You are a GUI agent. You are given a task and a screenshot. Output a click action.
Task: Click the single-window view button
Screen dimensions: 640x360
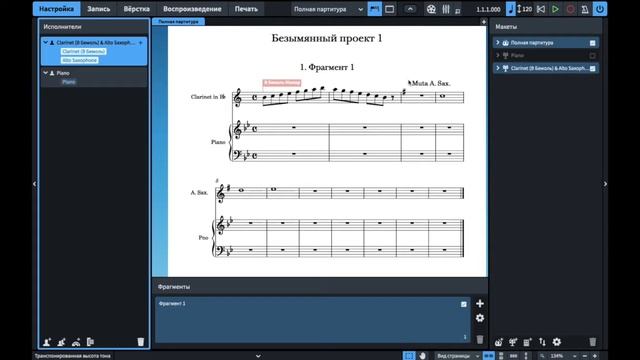[x=389, y=9]
